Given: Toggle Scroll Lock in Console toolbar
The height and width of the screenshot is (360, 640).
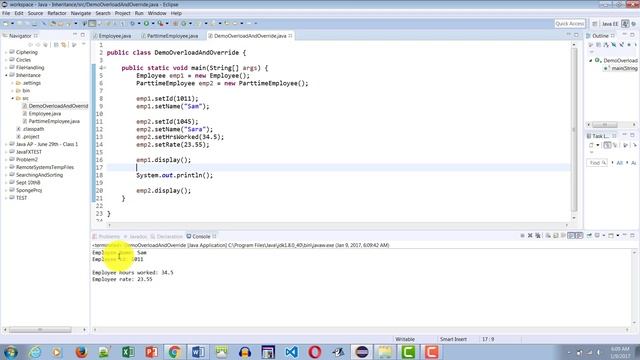Looking at the screenshot, I should (x=556, y=236).
